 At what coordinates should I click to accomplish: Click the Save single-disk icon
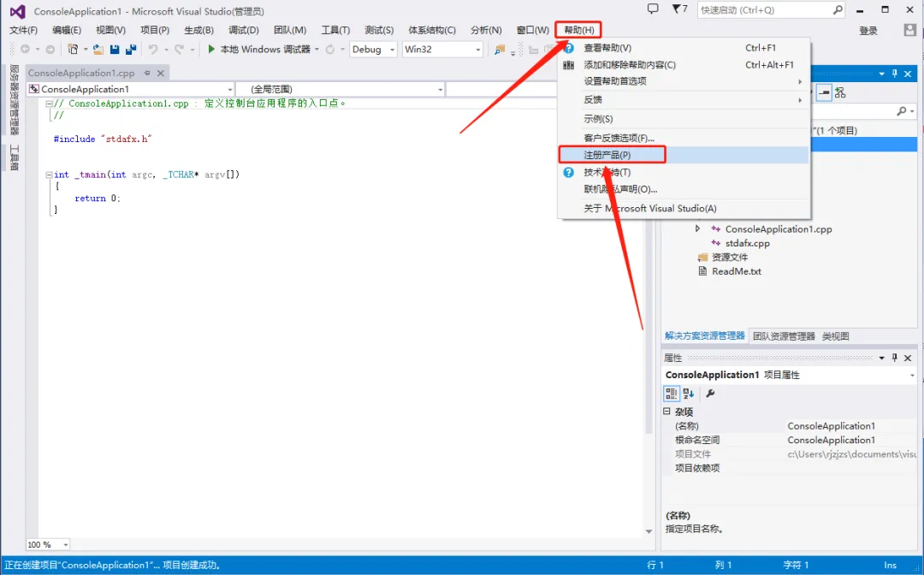(115, 50)
